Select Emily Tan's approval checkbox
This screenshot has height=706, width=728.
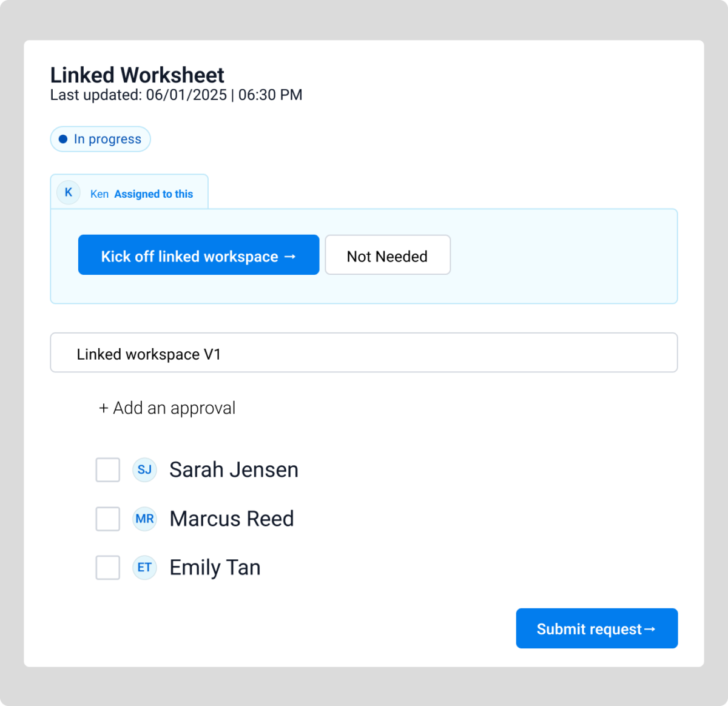point(108,568)
